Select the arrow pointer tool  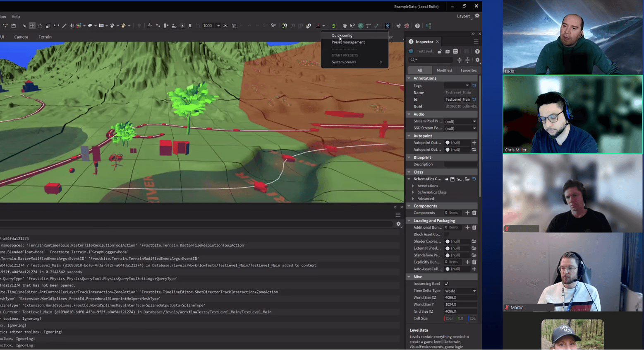(x=24, y=26)
